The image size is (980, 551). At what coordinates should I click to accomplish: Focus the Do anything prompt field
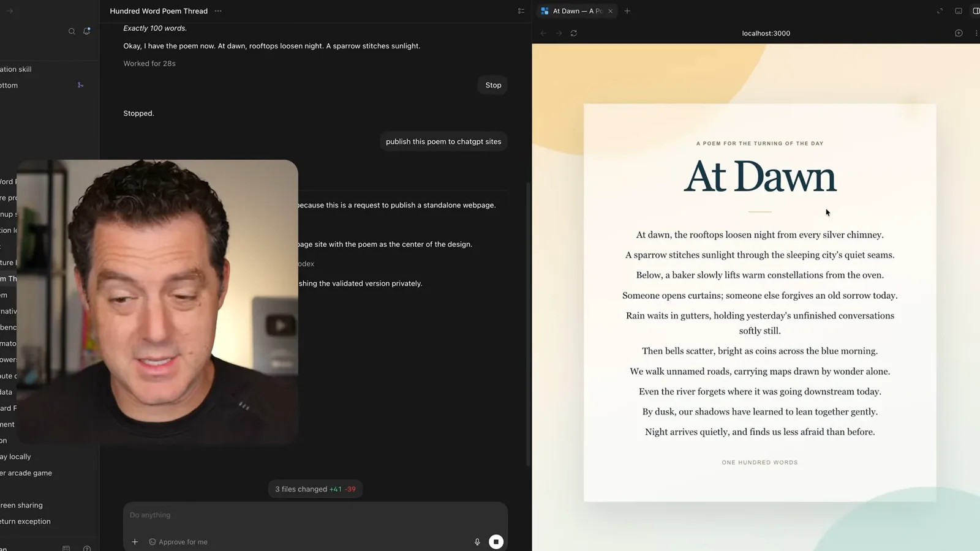pos(315,515)
